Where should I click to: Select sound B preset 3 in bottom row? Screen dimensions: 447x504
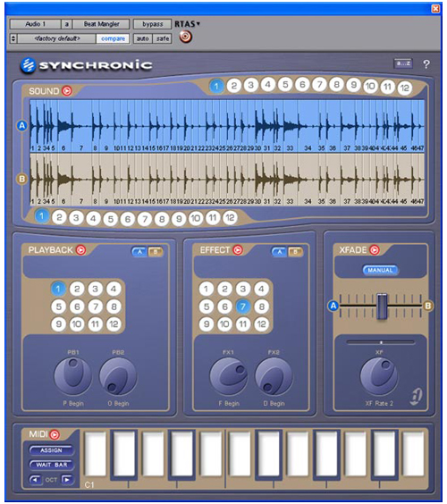[x=76, y=218]
